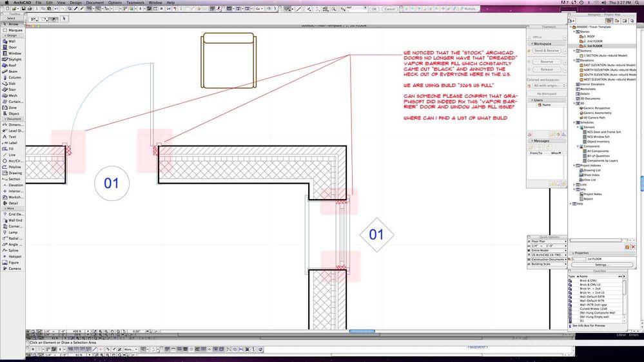
Task: Open the Options menu
Action: point(115,3)
